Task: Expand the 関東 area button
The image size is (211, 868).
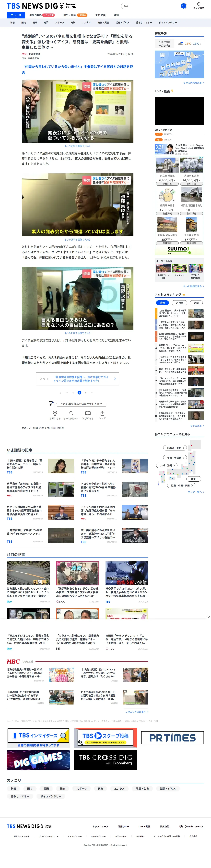Action: [x=194, y=479]
